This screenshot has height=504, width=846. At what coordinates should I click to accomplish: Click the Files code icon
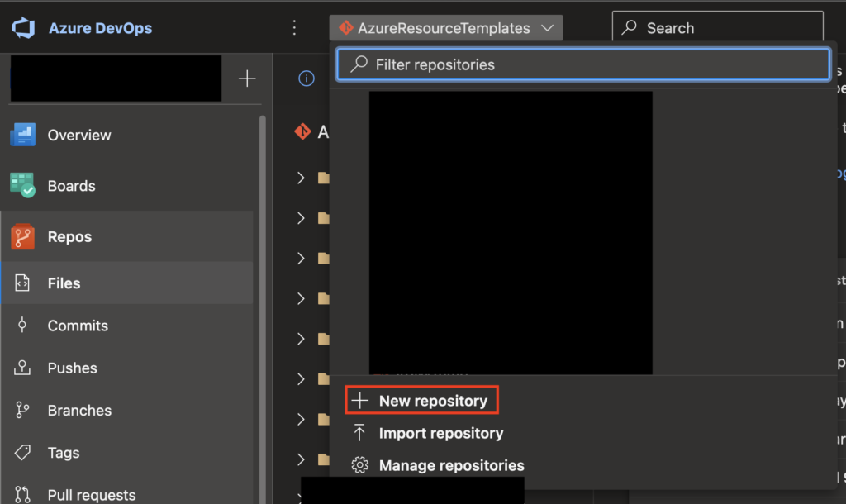point(22,283)
